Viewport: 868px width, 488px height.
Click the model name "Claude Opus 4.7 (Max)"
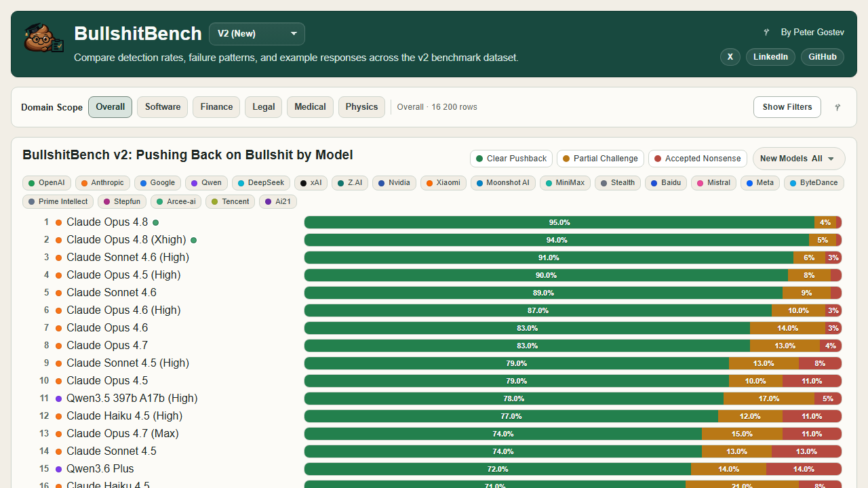coord(123,434)
